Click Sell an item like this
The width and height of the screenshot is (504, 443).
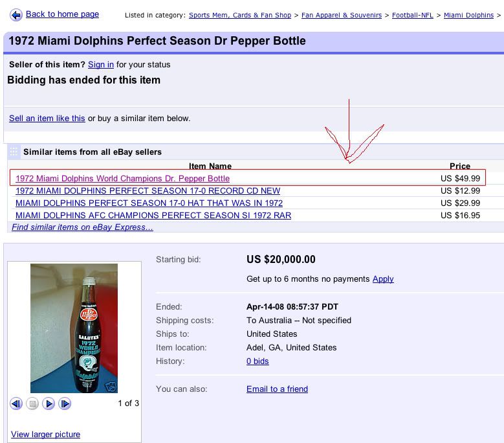(47, 119)
